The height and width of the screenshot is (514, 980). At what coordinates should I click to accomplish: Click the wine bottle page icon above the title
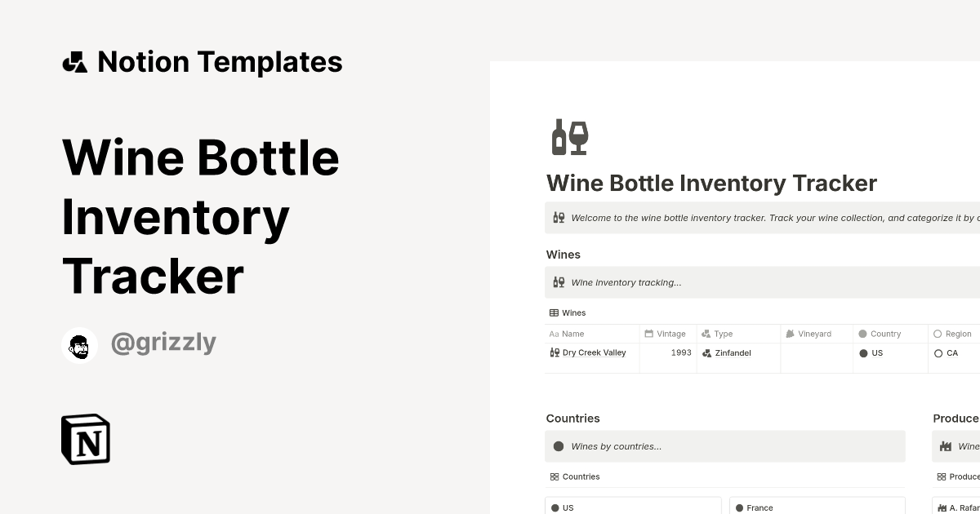coord(569,135)
